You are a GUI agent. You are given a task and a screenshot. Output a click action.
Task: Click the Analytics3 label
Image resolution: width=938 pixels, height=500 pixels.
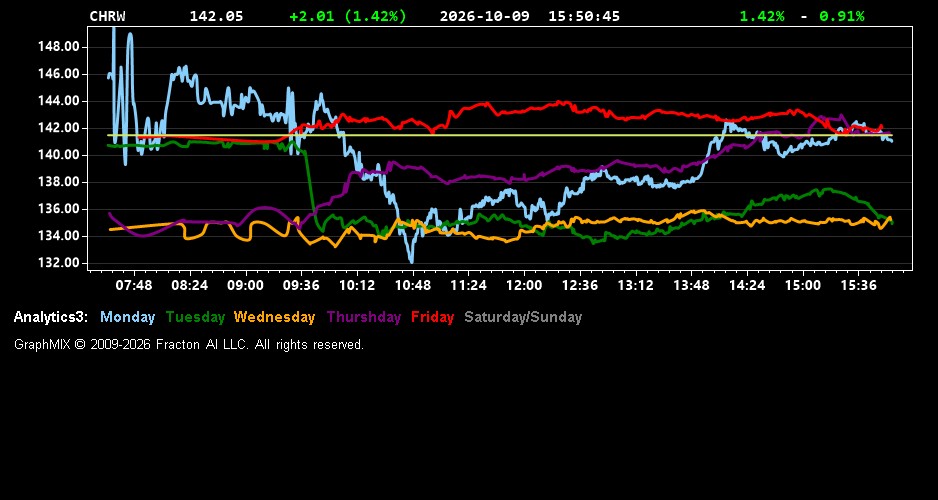click(x=51, y=317)
